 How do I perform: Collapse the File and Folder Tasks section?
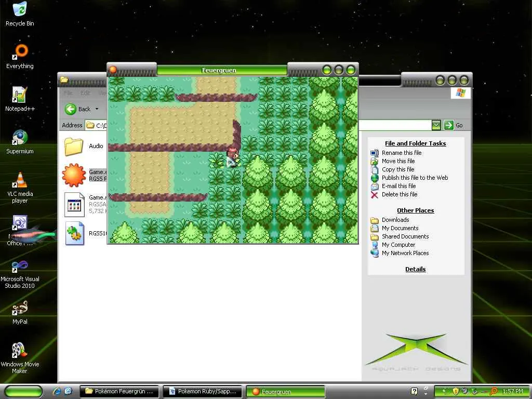click(x=415, y=143)
